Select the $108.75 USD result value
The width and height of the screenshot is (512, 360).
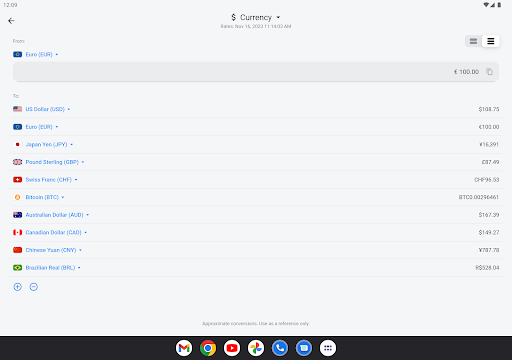(x=489, y=109)
